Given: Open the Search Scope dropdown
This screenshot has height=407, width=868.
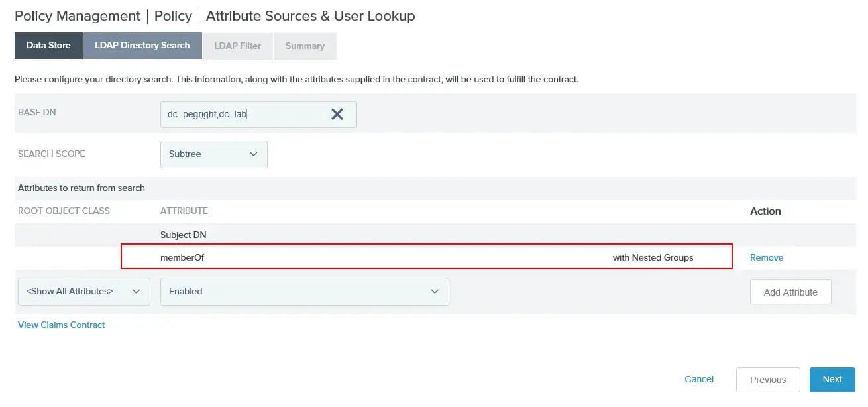Looking at the screenshot, I should [213, 154].
